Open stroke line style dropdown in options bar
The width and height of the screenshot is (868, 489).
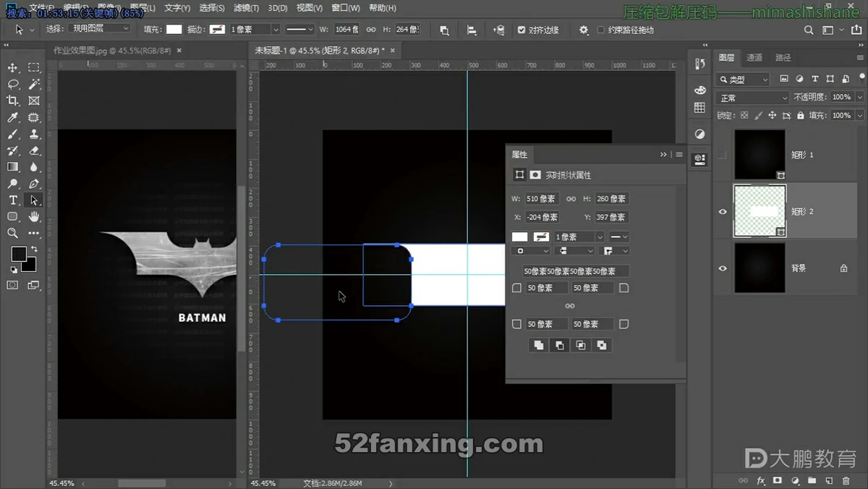coord(300,30)
